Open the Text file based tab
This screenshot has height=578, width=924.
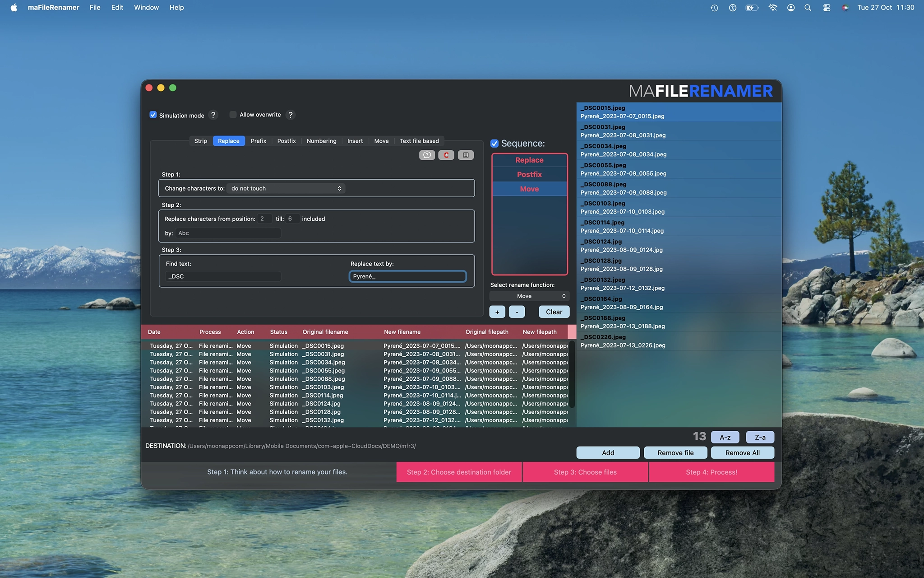(x=419, y=141)
